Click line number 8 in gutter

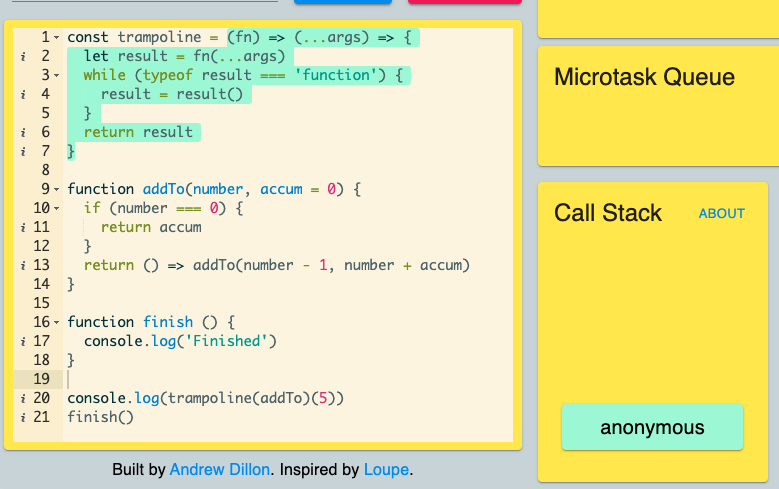[45, 170]
